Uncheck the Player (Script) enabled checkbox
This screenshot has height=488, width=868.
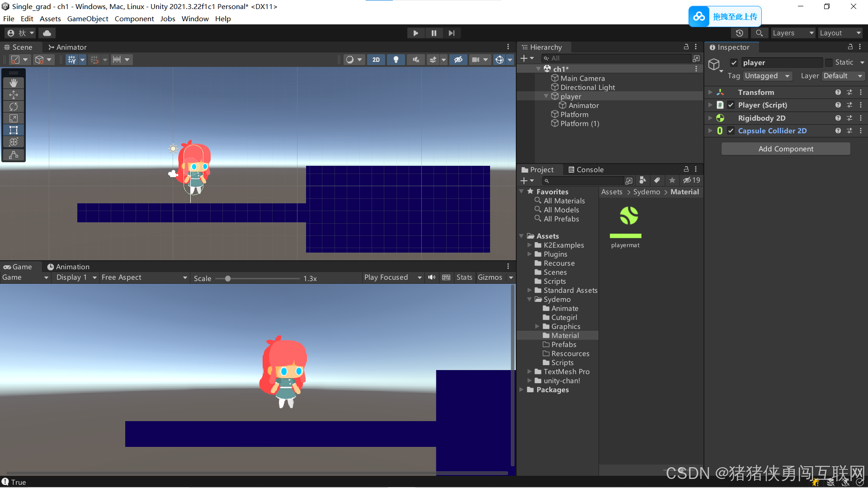(731, 105)
